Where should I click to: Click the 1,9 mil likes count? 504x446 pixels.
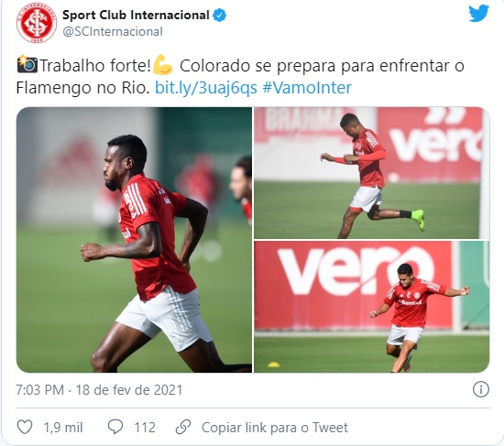[x=63, y=428]
